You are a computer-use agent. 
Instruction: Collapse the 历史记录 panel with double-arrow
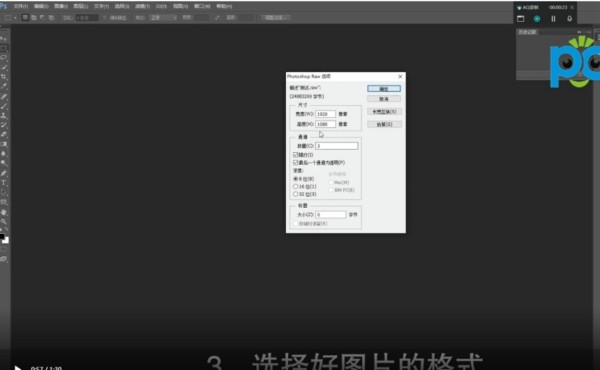click(579, 32)
